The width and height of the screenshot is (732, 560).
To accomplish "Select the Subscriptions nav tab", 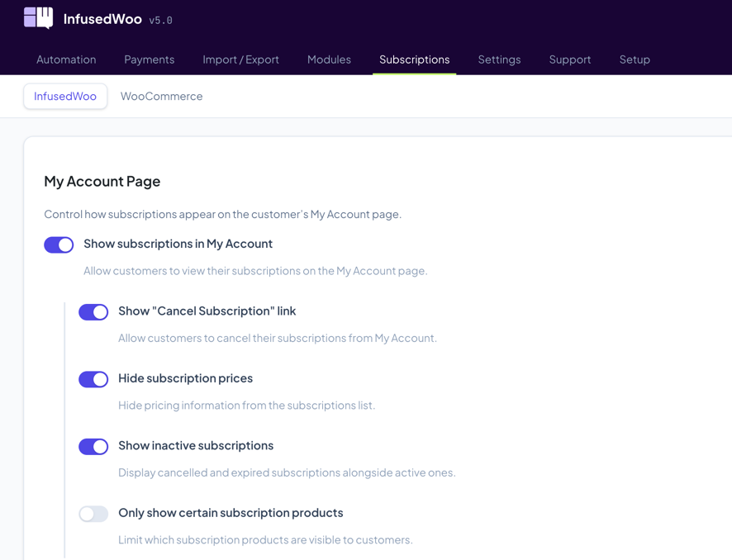I will click(x=414, y=59).
